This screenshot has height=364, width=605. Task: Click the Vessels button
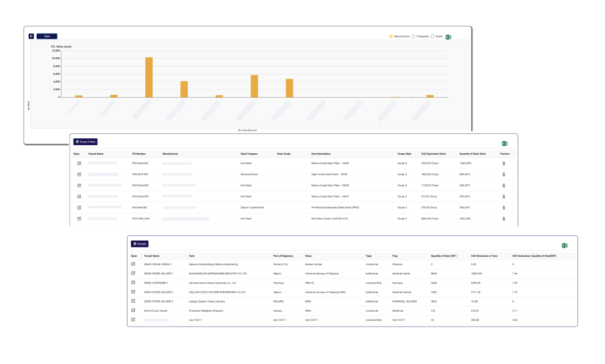click(x=140, y=244)
